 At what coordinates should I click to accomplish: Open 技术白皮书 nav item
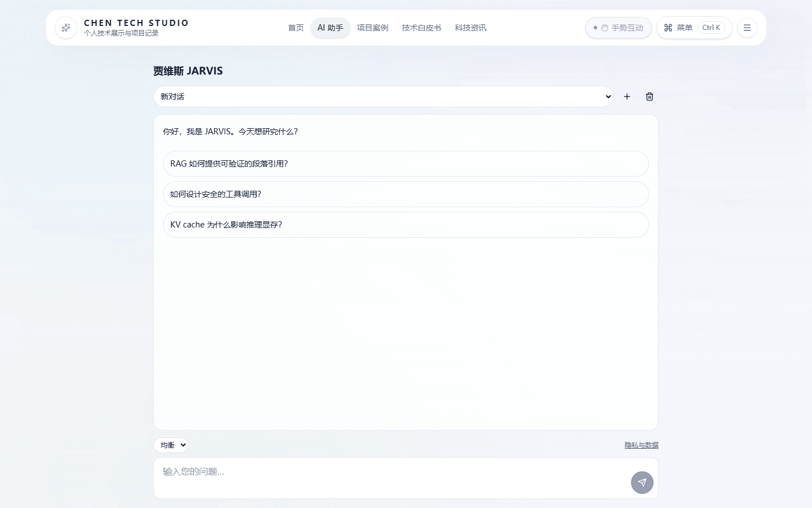pos(422,28)
